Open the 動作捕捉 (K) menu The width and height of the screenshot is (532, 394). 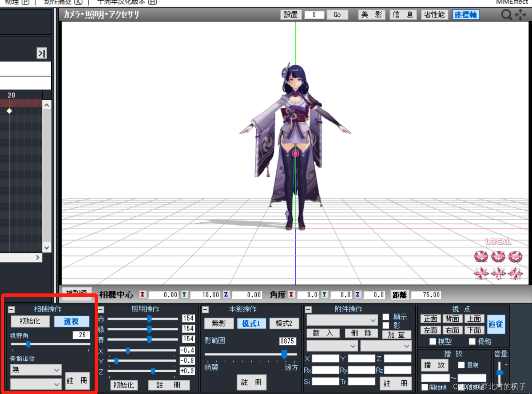click(x=63, y=2)
